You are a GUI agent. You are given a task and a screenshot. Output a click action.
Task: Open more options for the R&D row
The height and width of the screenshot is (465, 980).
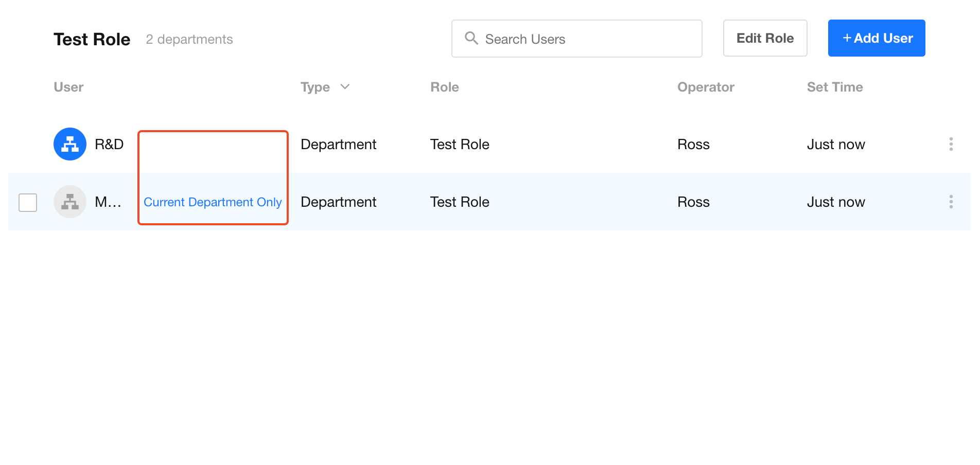coord(951,144)
